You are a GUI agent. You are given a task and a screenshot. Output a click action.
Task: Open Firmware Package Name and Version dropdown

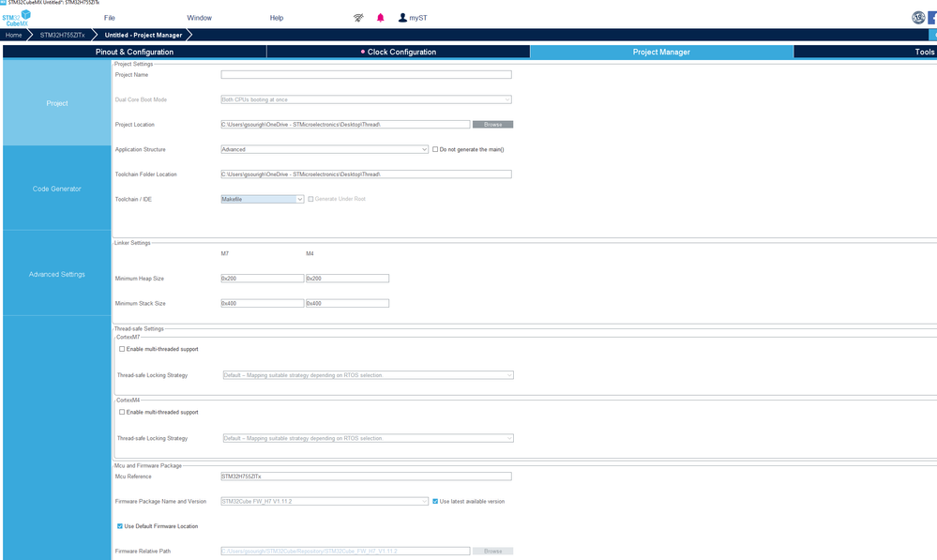pos(325,502)
